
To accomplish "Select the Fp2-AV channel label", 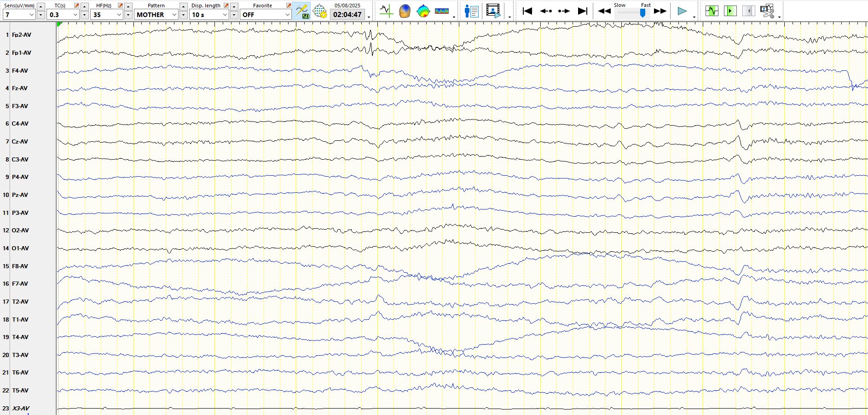I will point(22,35).
